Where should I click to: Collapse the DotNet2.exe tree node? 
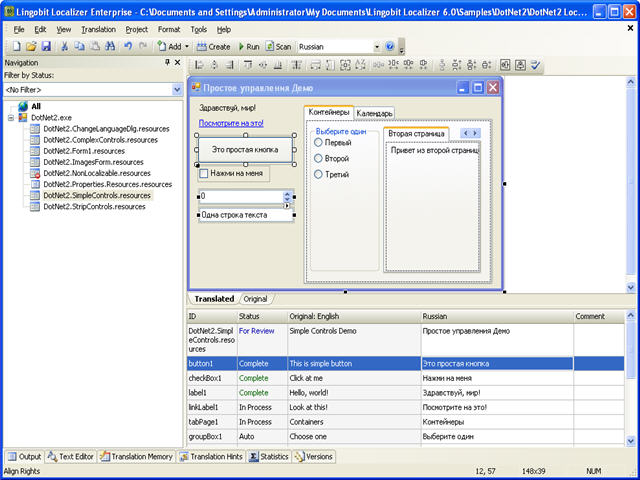click(x=11, y=117)
